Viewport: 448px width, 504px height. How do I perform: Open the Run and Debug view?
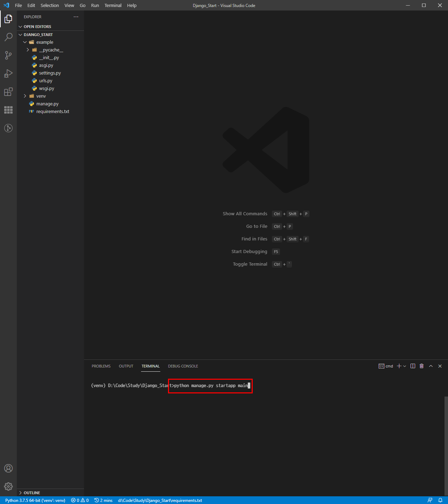[x=8, y=73]
